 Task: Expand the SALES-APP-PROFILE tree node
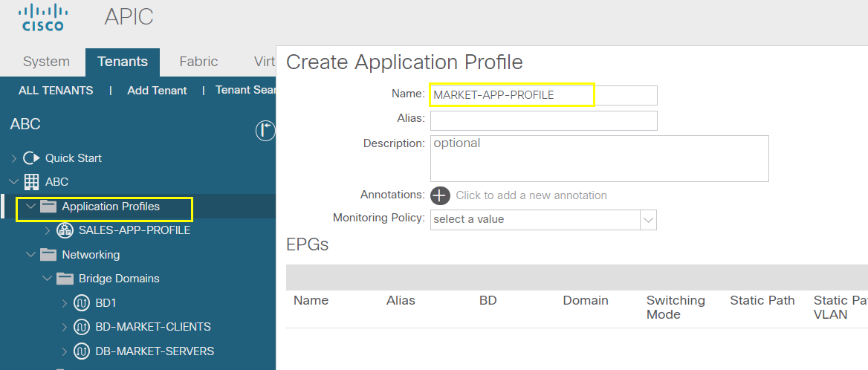click(48, 230)
